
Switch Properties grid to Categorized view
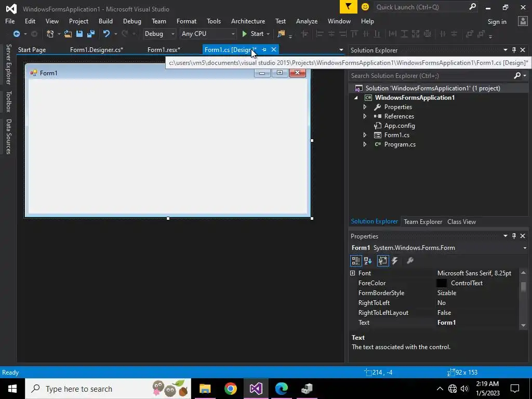coord(355,261)
